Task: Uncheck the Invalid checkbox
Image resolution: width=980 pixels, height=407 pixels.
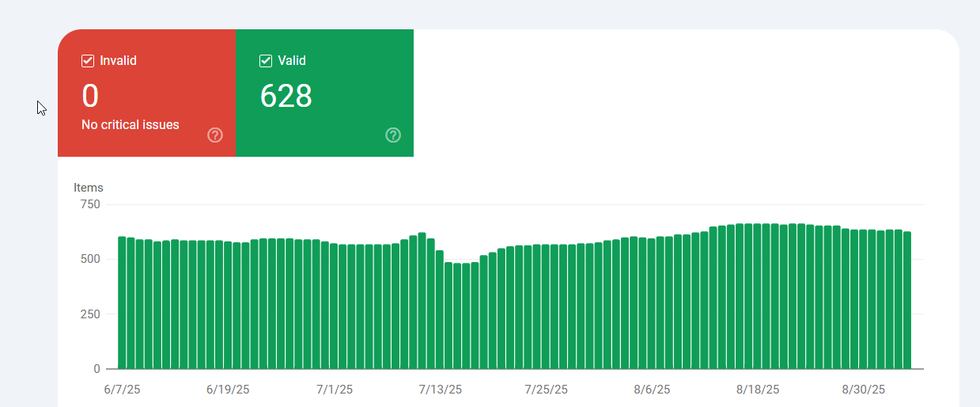Action: tap(88, 61)
